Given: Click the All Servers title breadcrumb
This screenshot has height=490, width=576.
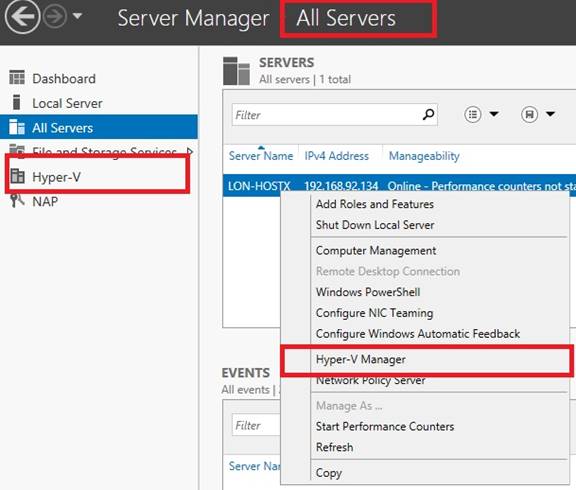Looking at the screenshot, I should pyautogui.click(x=346, y=18).
